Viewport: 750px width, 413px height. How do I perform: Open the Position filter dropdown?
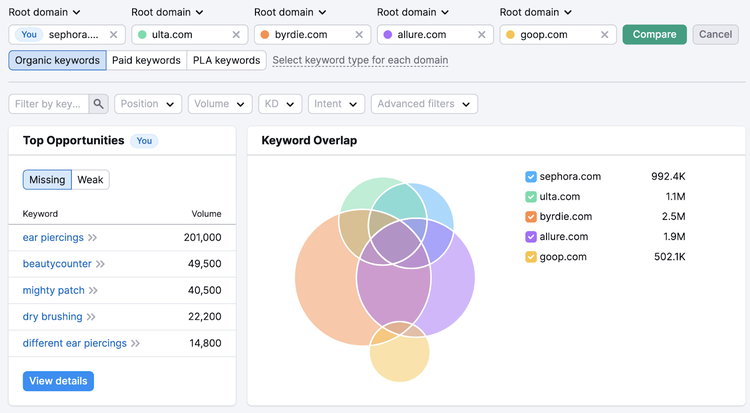click(148, 104)
